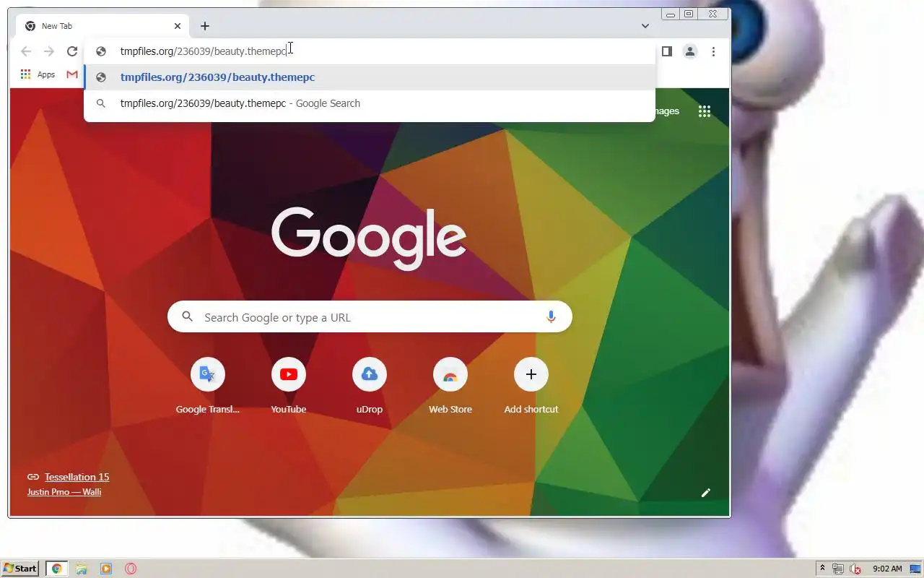Open the Web Store shortcut

(x=450, y=387)
